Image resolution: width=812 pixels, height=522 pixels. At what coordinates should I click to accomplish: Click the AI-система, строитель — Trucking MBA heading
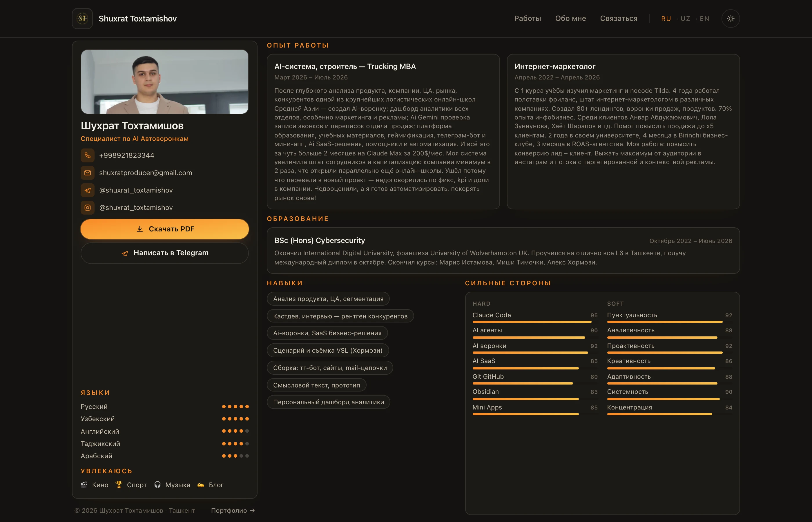tap(345, 66)
